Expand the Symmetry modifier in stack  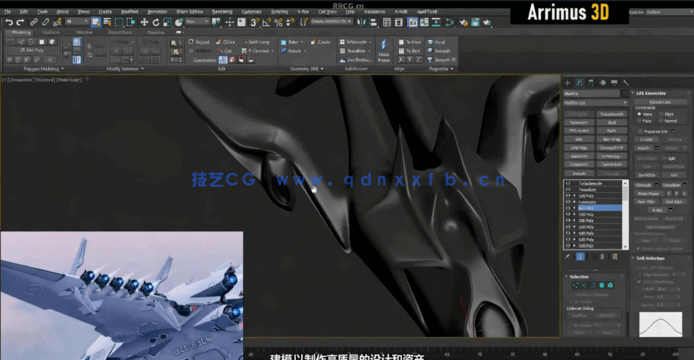pos(574,202)
